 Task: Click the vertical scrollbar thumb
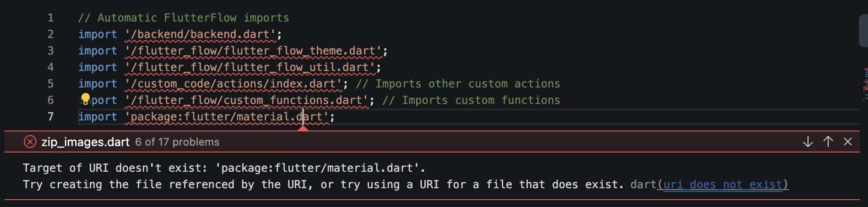tap(863, 31)
